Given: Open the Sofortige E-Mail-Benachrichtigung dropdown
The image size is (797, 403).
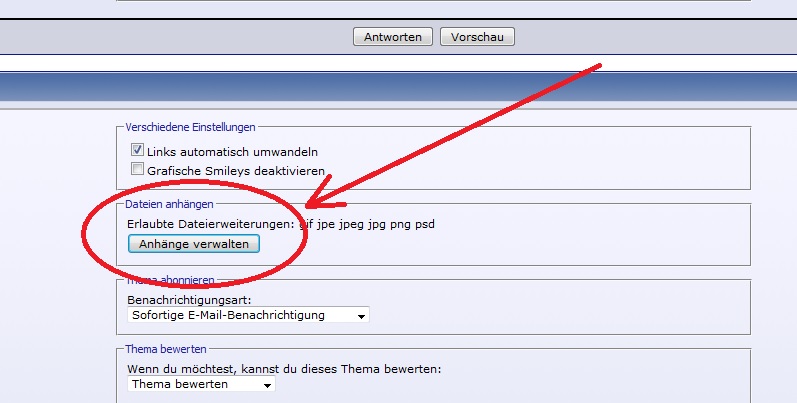Looking at the screenshot, I should click(248, 316).
